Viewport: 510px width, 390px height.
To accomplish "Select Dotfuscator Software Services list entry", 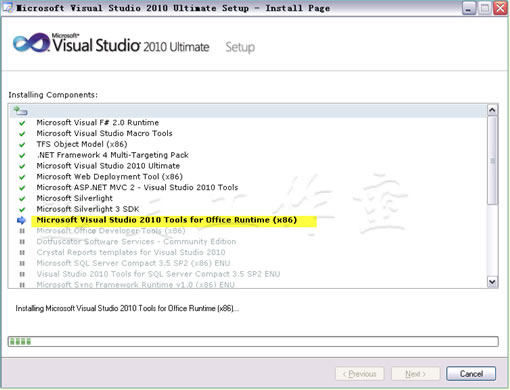I will (136, 242).
